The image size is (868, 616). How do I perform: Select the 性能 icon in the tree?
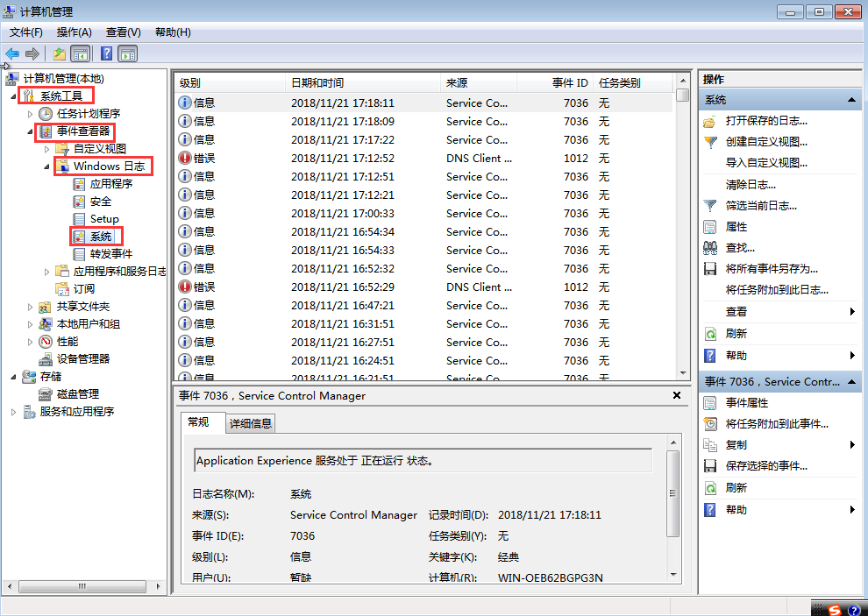[x=46, y=342]
